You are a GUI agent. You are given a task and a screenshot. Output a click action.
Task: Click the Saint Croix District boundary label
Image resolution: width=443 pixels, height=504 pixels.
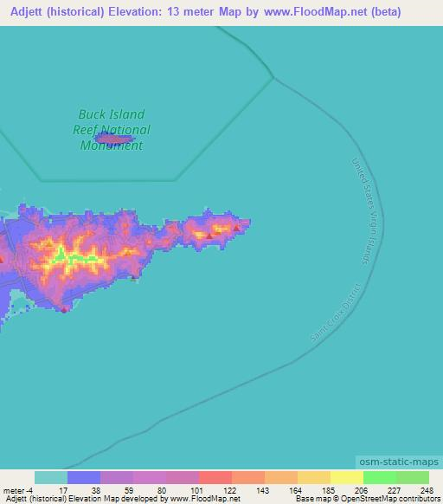tap(336, 312)
